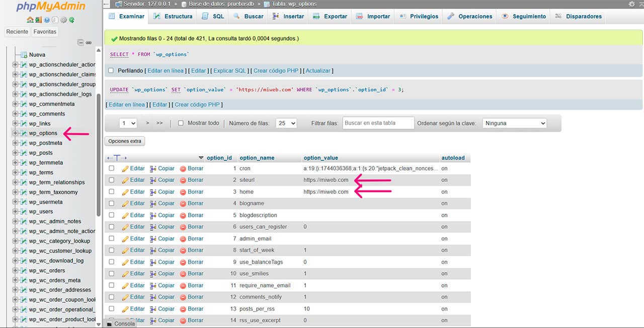Open the Buscar tab
This screenshot has width=644, height=328.
click(248, 17)
